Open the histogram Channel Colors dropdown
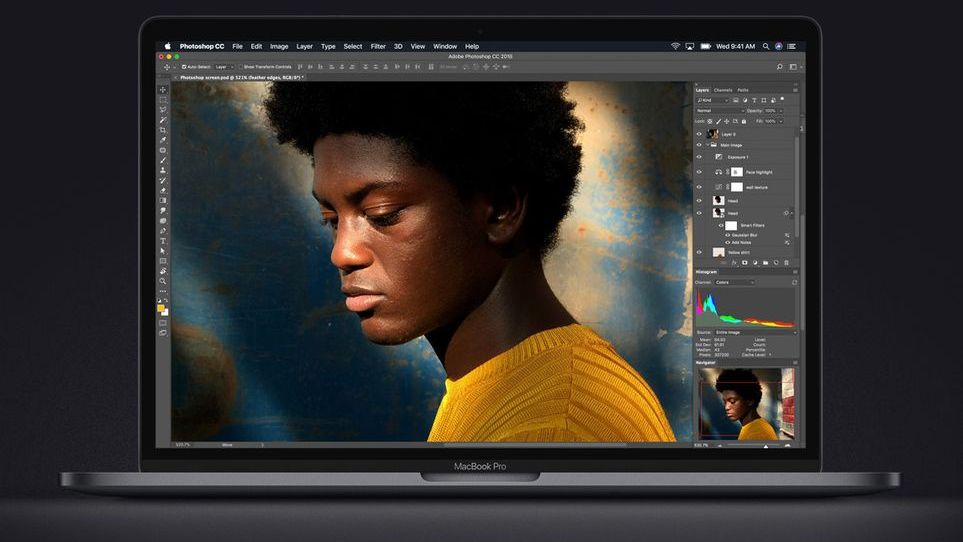Image resolution: width=963 pixels, height=542 pixels. [735, 282]
